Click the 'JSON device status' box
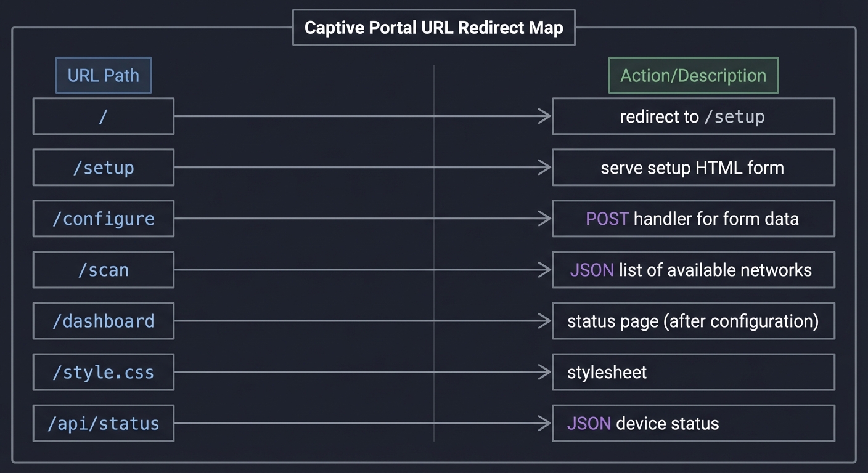The width and height of the screenshot is (868, 473). [x=693, y=423]
